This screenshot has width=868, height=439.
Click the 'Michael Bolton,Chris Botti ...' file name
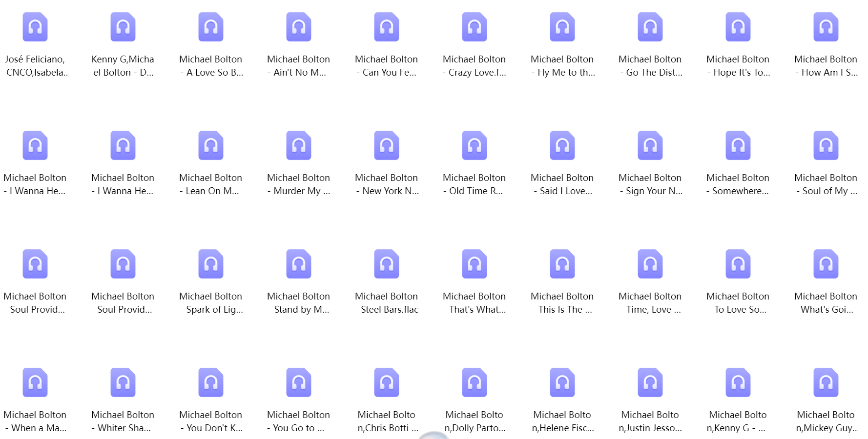pyautogui.click(x=388, y=421)
